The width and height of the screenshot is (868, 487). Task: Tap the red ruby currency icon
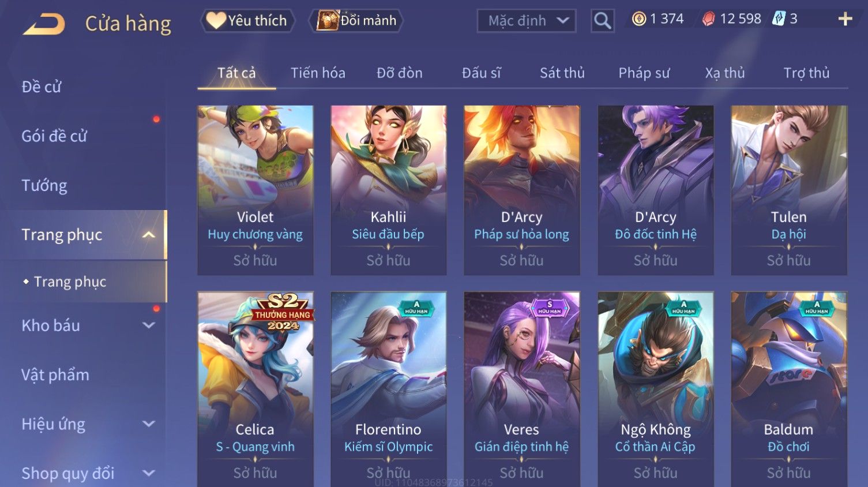(708, 19)
